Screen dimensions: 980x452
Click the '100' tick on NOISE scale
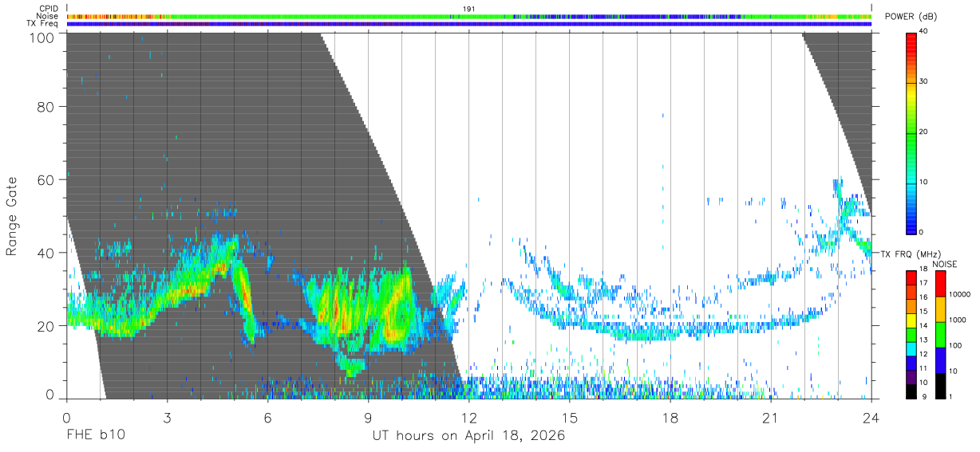pos(955,345)
